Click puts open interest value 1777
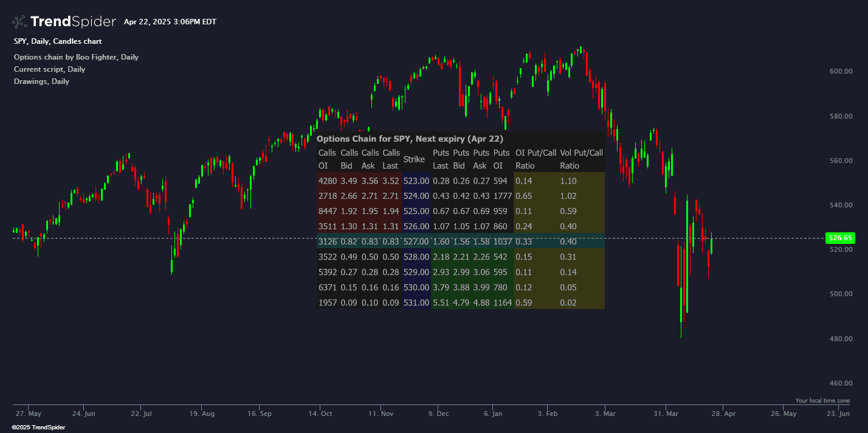The height and width of the screenshot is (433, 868). tap(502, 196)
